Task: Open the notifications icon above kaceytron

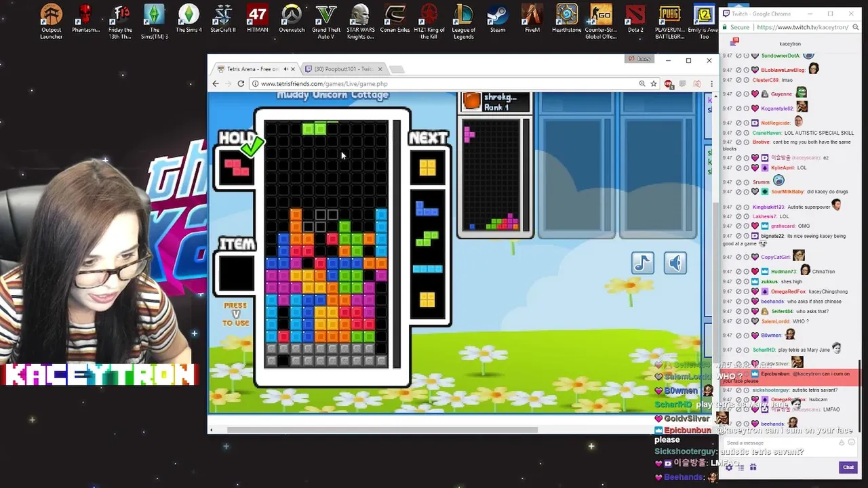Action: (734, 41)
